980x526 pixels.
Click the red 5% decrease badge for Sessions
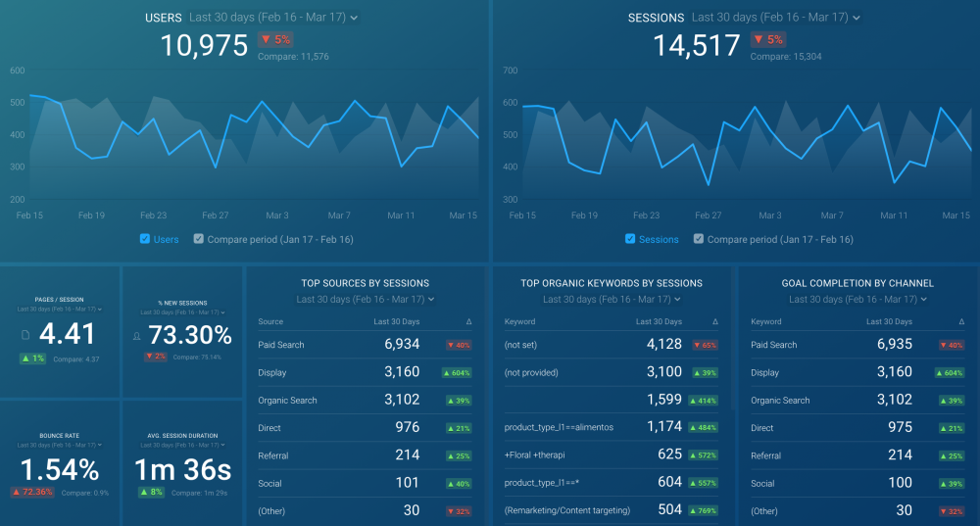point(768,40)
